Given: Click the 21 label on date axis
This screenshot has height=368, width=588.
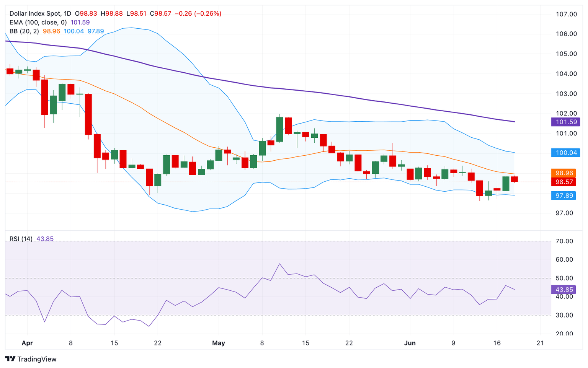Looking at the screenshot, I should pyautogui.click(x=540, y=343).
